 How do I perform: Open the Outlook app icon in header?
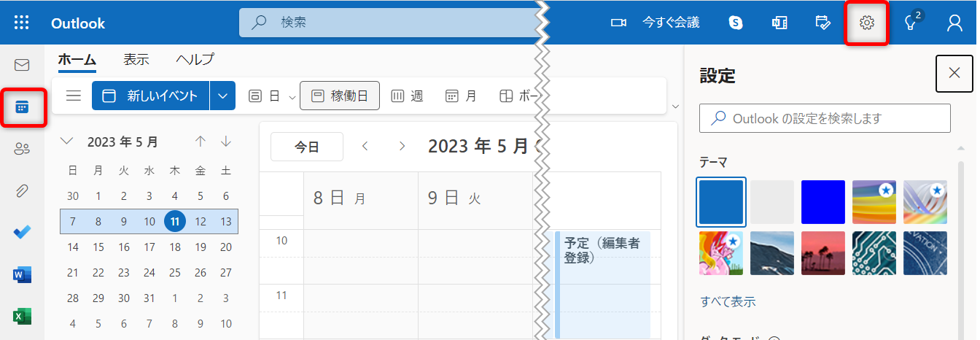point(779,23)
